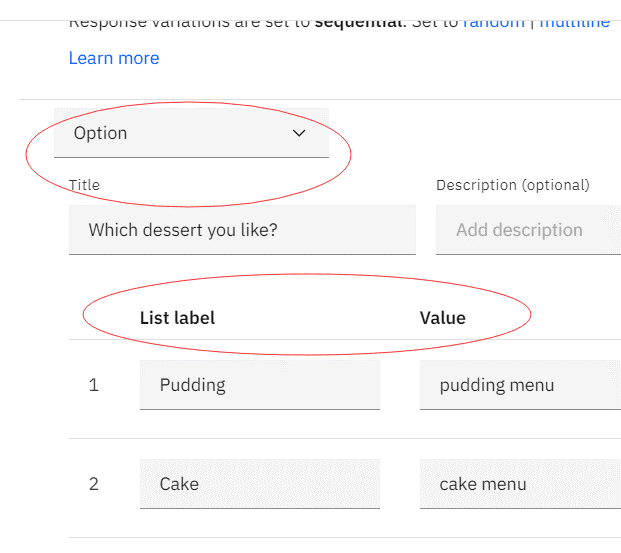Focus the Add description input field
The image size is (621, 553).
[x=528, y=230]
